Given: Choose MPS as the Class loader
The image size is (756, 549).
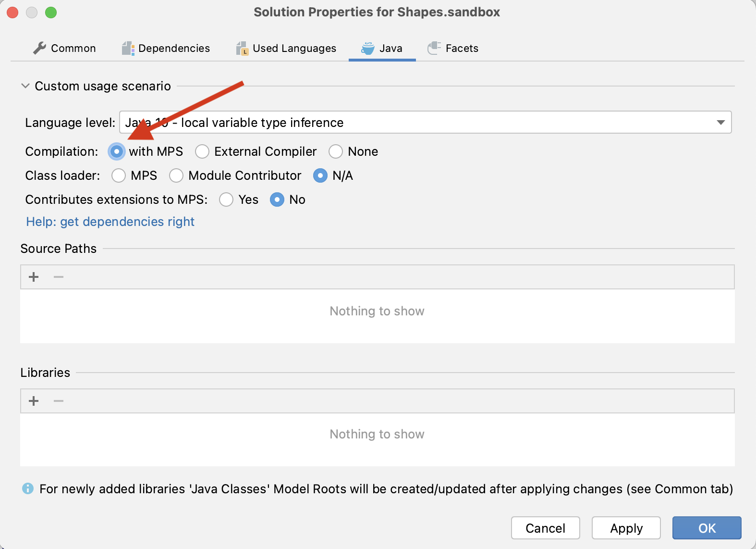Looking at the screenshot, I should 118,175.
